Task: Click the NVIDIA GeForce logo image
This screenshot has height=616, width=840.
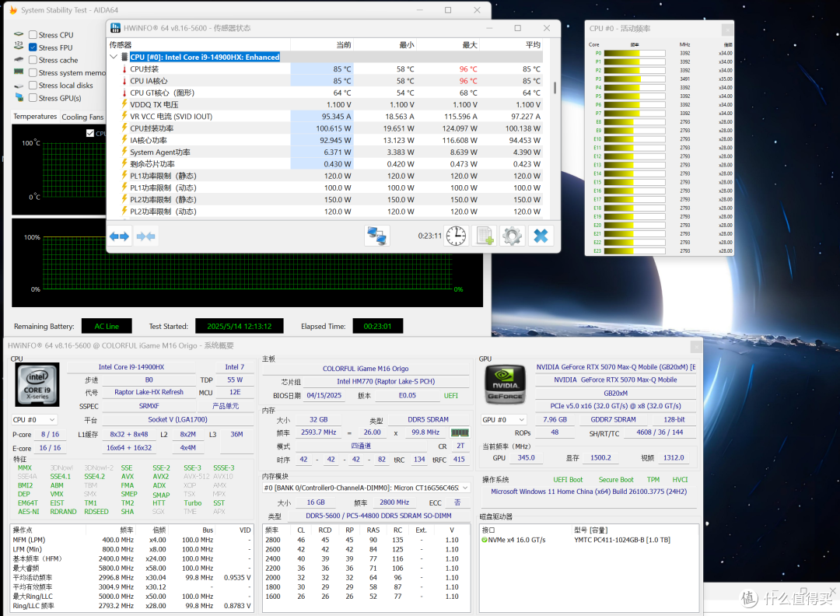Action: [x=506, y=383]
